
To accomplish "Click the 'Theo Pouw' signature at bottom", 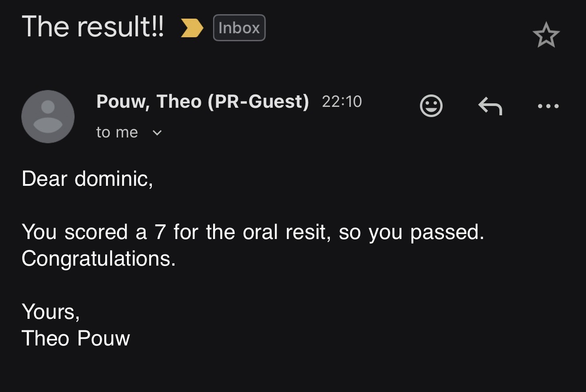I will coord(75,338).
